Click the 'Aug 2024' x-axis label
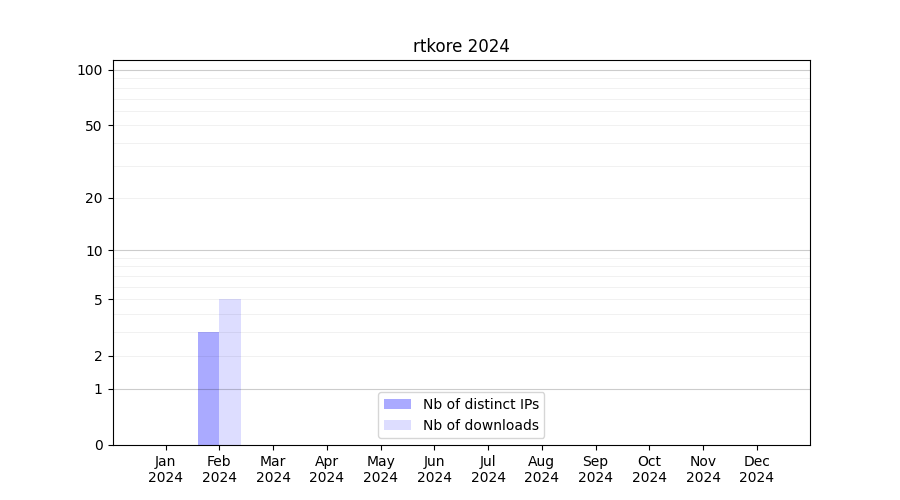The image size is (900, 500). [542, 469]
